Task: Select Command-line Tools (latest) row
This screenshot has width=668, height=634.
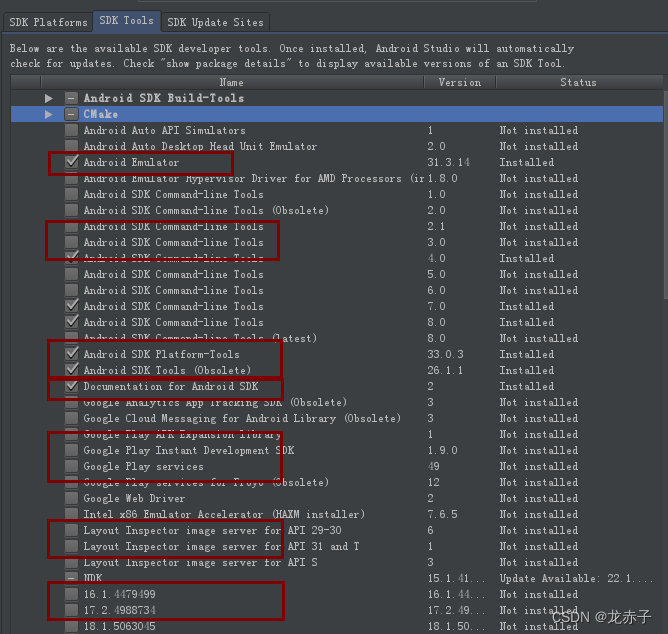Action: 200,338
